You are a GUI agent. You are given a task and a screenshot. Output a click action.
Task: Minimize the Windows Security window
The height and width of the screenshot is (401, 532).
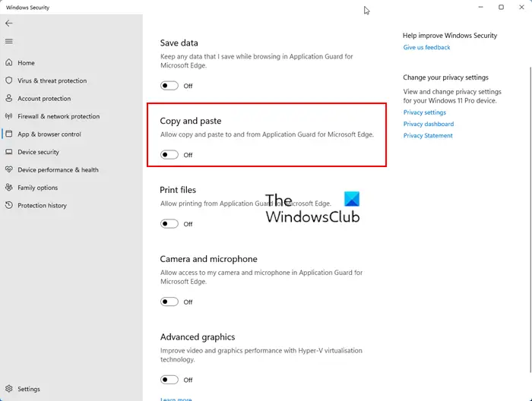tap(480, 7)
